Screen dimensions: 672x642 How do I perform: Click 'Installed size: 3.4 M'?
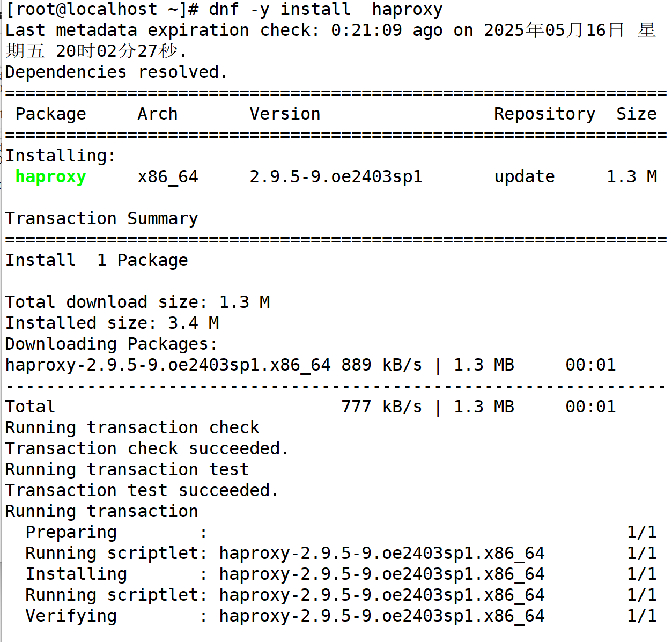tap(112, 323)
